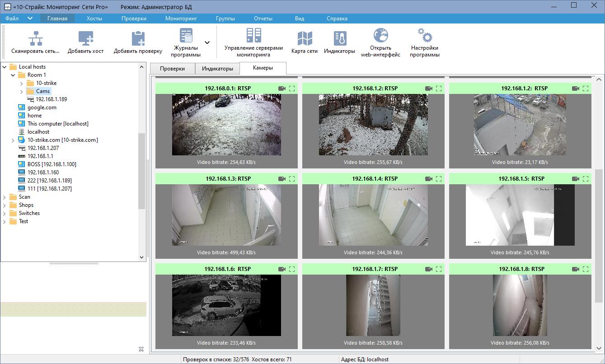Collapse the Room 1 tree folder
605x364 pixels.
pyautogui.click(x=13, y=75)
